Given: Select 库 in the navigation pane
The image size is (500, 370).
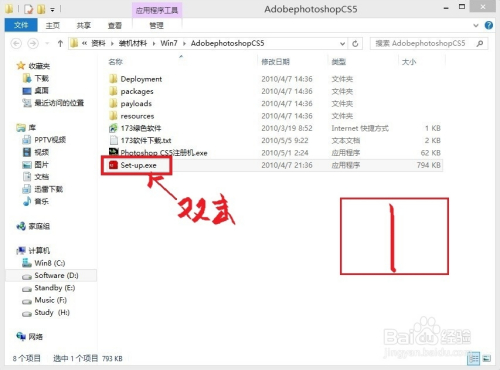Looking at the screenshot, I should 32,128.
